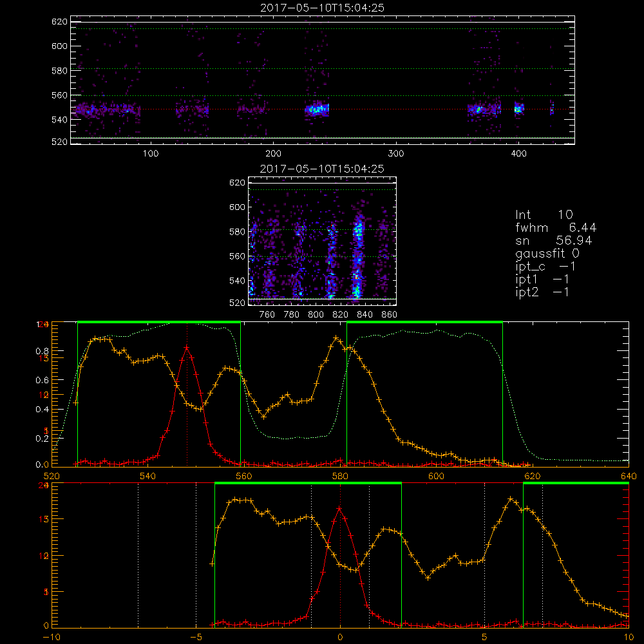Click the top spectrogram title 2017-05-10T15:04:25
Viewport: 644px width, 644px height.
coord(323,8)
